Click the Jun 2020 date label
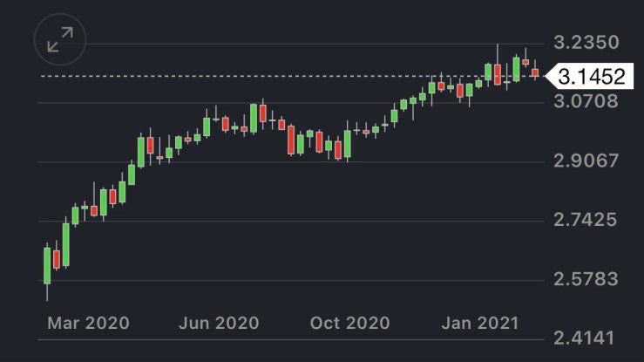This screenshot has width=644, height=362. (219, 323)
